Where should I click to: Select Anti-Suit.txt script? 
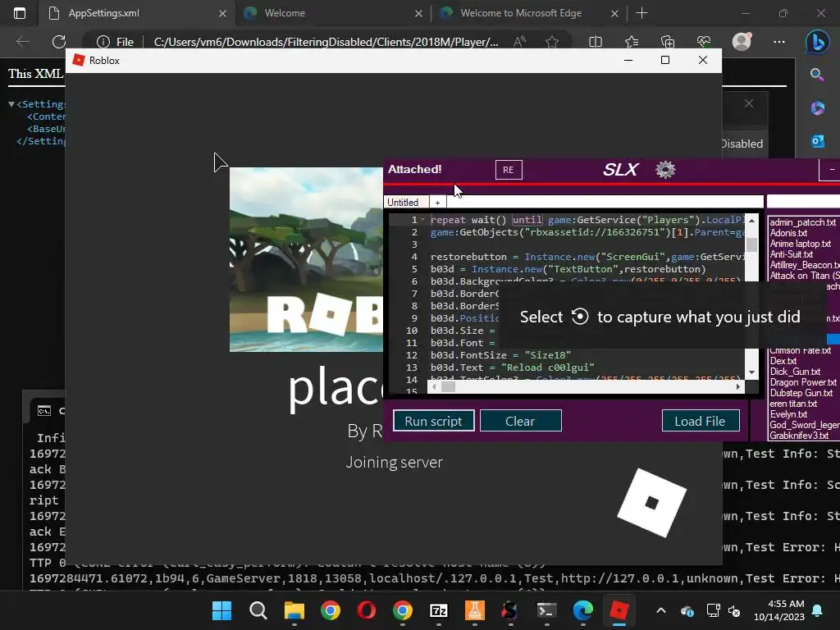(792, 254)
